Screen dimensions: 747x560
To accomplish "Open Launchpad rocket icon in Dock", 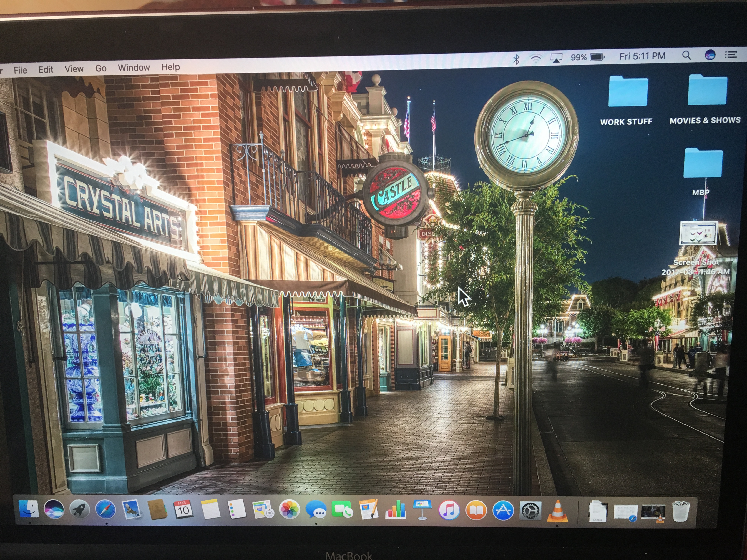I will [80, 509].
